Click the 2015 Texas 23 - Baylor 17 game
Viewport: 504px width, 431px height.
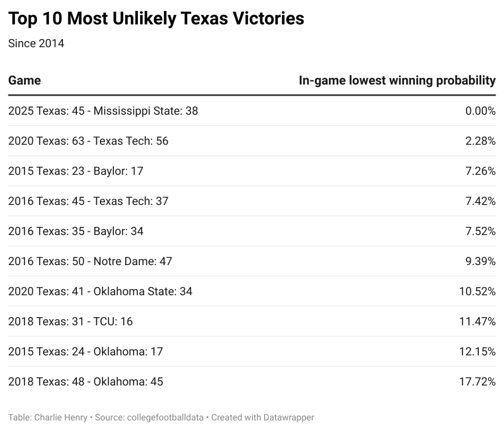[x=76, y=171]
